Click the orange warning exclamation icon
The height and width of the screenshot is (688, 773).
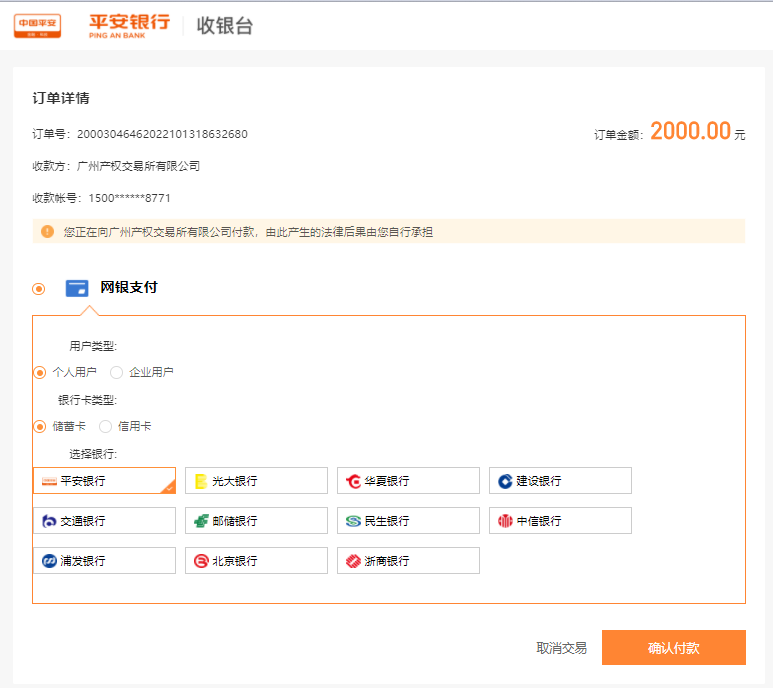tap(47, 231)
